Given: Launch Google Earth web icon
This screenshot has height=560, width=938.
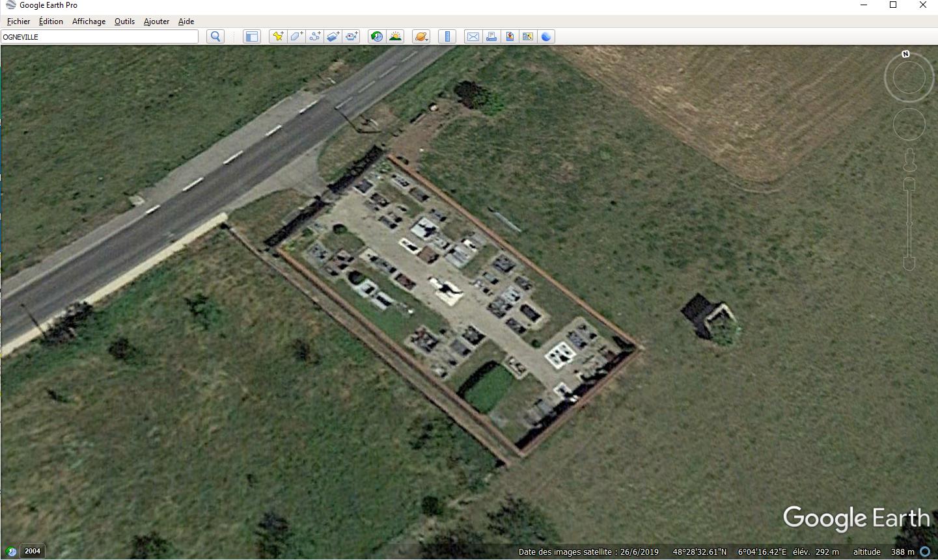Looking at the screenshot, I should [546, 36].
